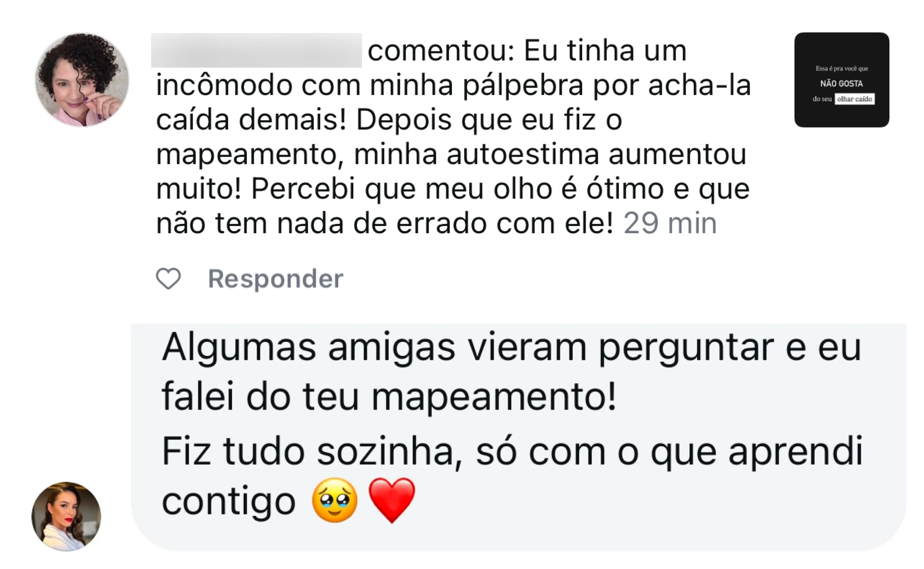Open the black post thumbnail preview
This screenshot has width=924, height=569.
tap(842, 80)
